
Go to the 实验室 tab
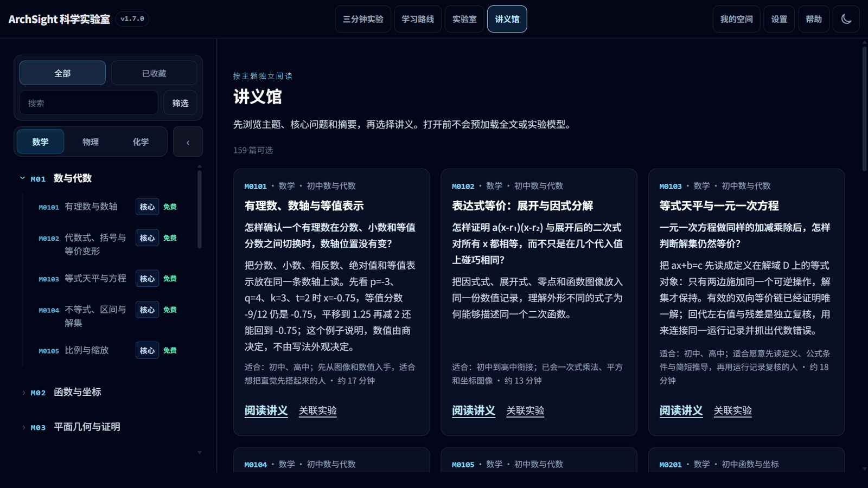coord(464,19)
